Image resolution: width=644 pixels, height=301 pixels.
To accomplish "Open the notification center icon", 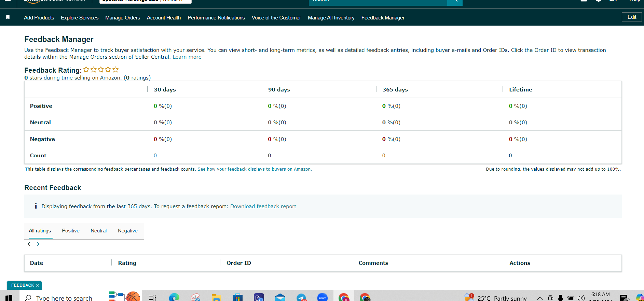I will [624, 298].
